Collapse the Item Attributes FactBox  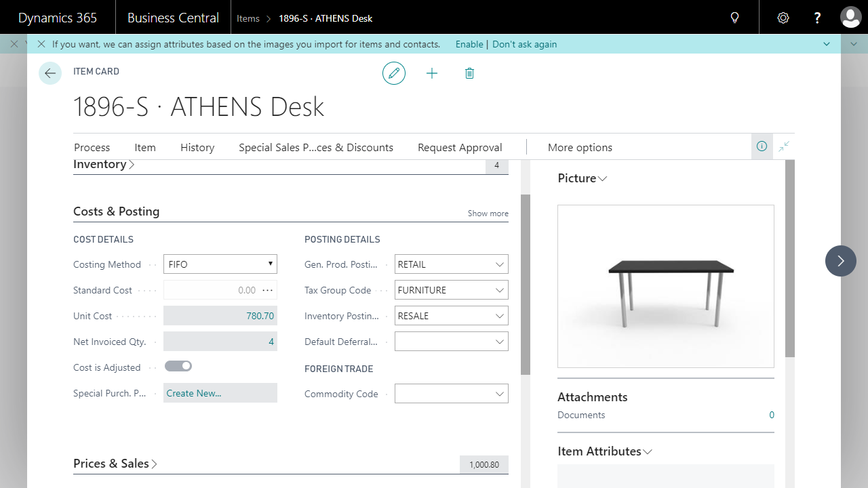[x=605, y=451]
